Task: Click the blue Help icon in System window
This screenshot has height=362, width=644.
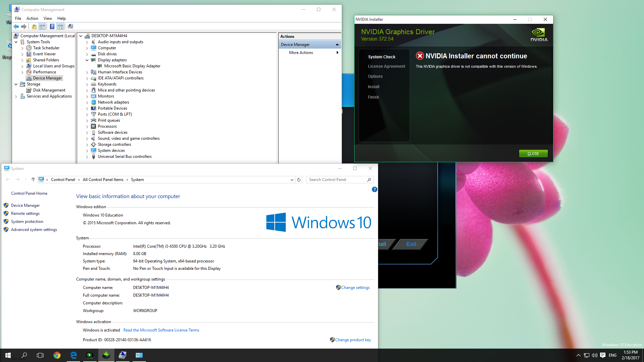Action: (x=375, y=189)
